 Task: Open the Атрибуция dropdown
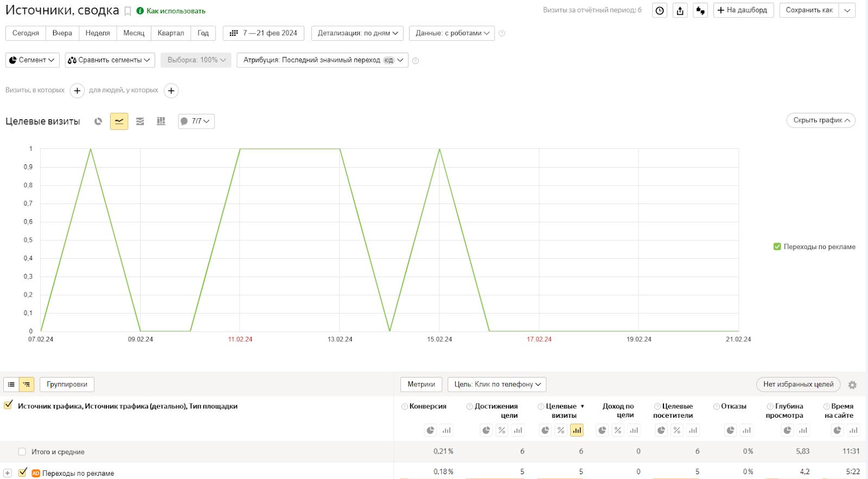tap(322, 60)
